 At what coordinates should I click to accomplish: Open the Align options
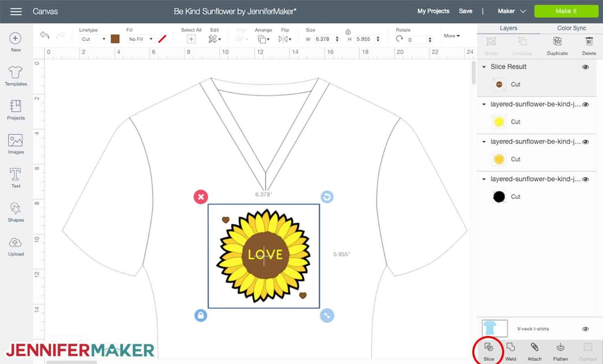pyautogui.click(x=242, y=39)
